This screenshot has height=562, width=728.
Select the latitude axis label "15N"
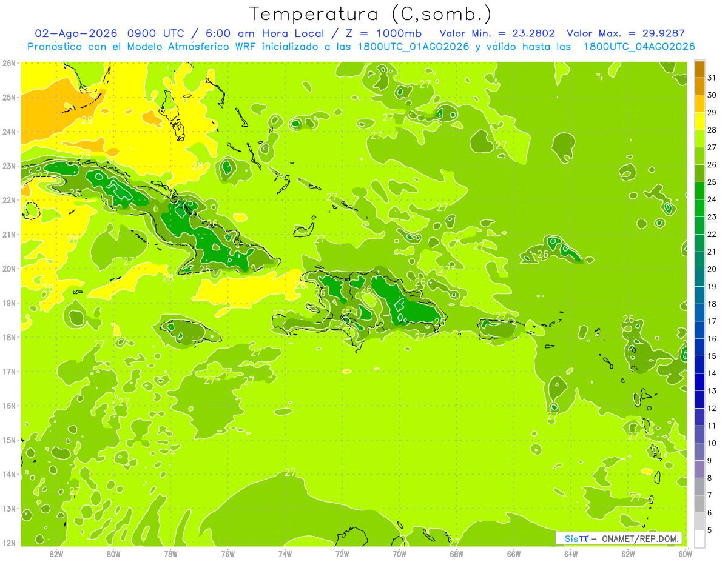tap(9, 440)
